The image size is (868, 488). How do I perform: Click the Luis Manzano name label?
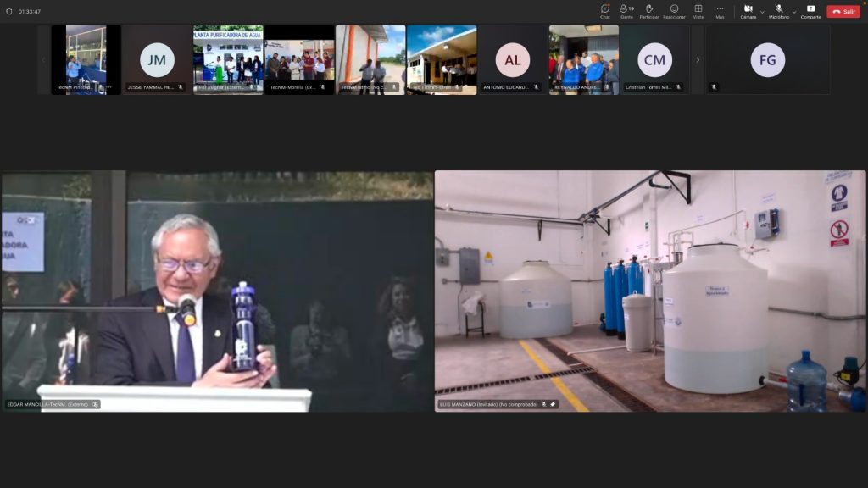point(489,404)
